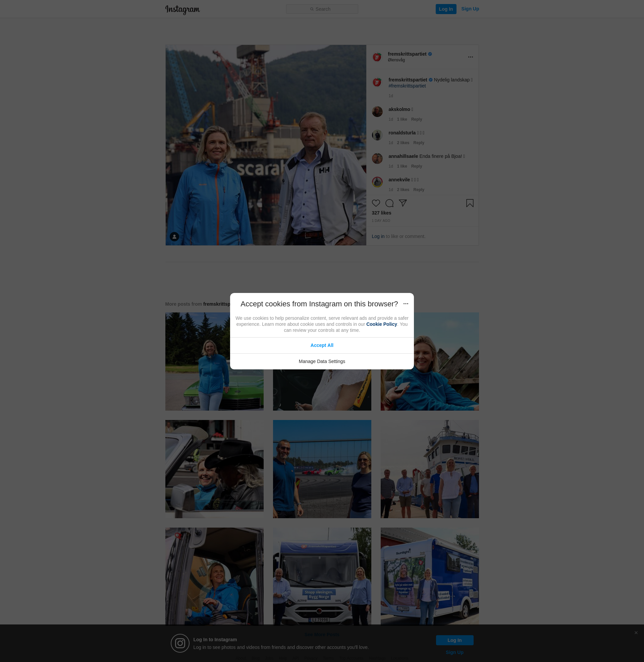Click fremskrittspartiet link in More posts heading
Screen dimensions: 644x662
216,304
